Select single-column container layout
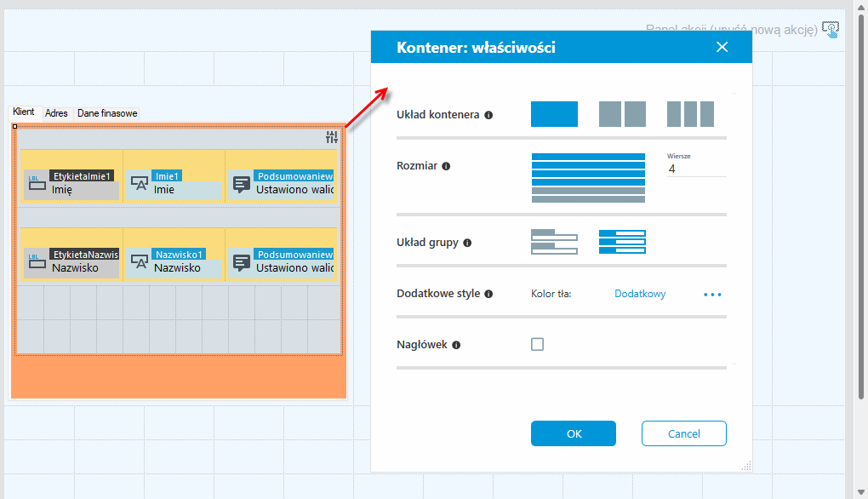The width and height of the screenshot is (868, 499). (x=554, y=114)
